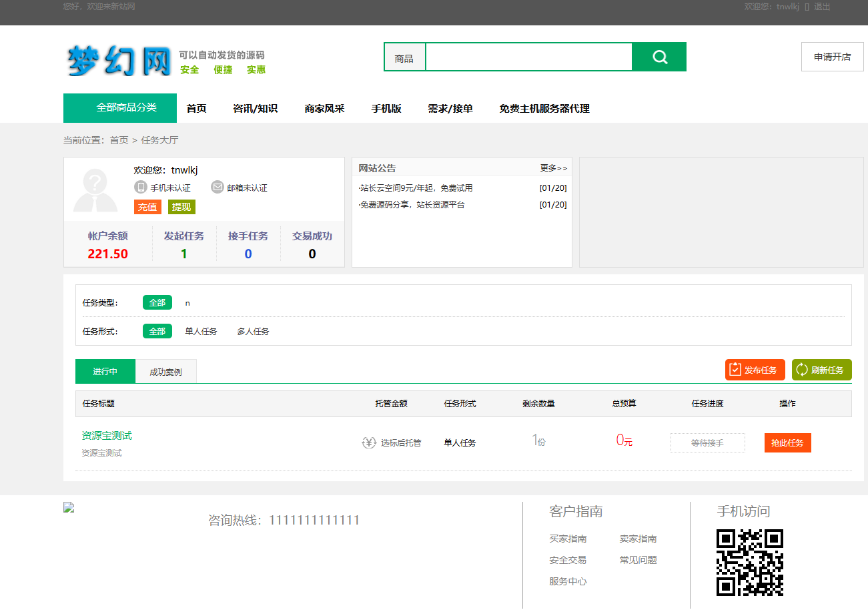Click 退出 to log out
The width and height of the screenshot is (868, 612).
tap(822, 7)
